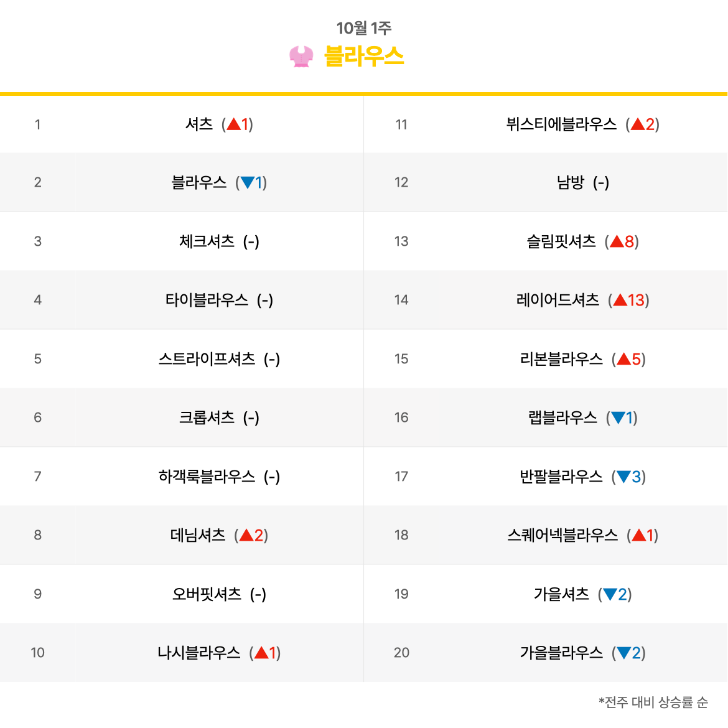Click the red up triangle beside 레이어드셔츠
728x728 pixels.
coord(620,300)
